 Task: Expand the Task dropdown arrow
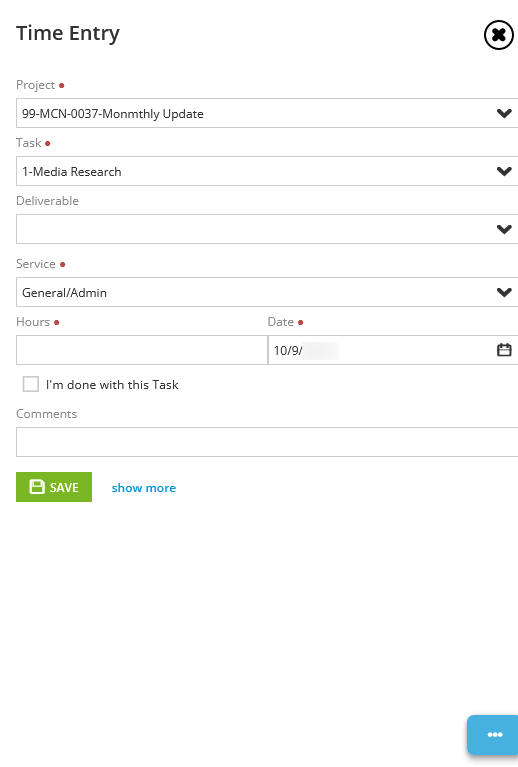504,171
